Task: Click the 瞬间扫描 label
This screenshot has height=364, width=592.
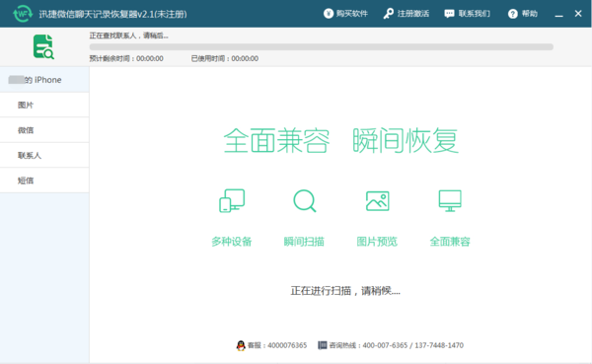Action: pyautogui.click(x=304, y=242)
